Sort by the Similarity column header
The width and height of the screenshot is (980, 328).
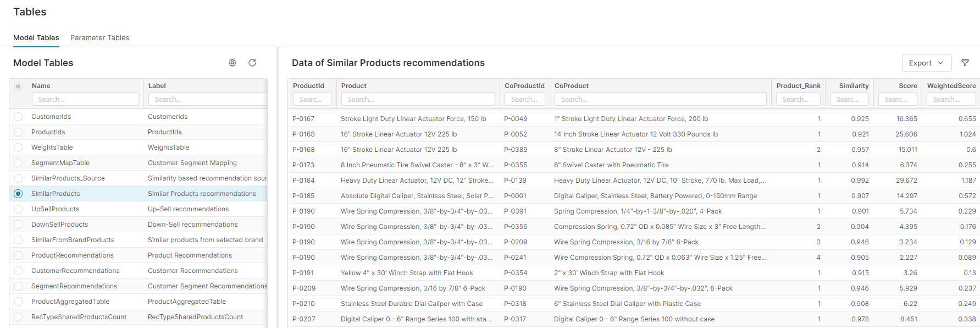(x=854, y=86)
